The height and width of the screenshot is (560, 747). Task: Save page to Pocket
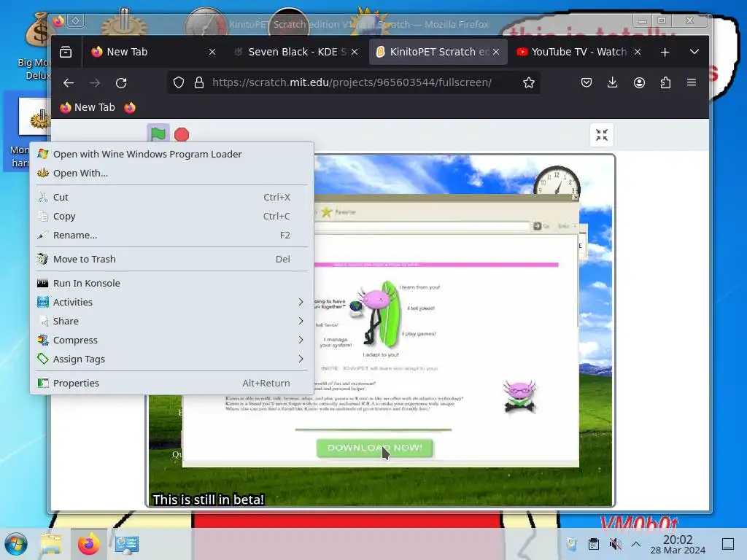587,82
